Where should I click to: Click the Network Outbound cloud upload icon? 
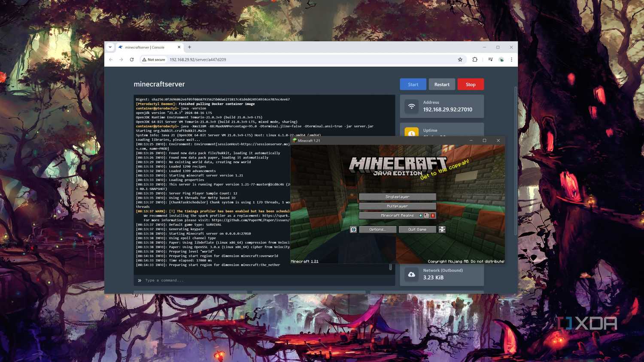point(411,275)
